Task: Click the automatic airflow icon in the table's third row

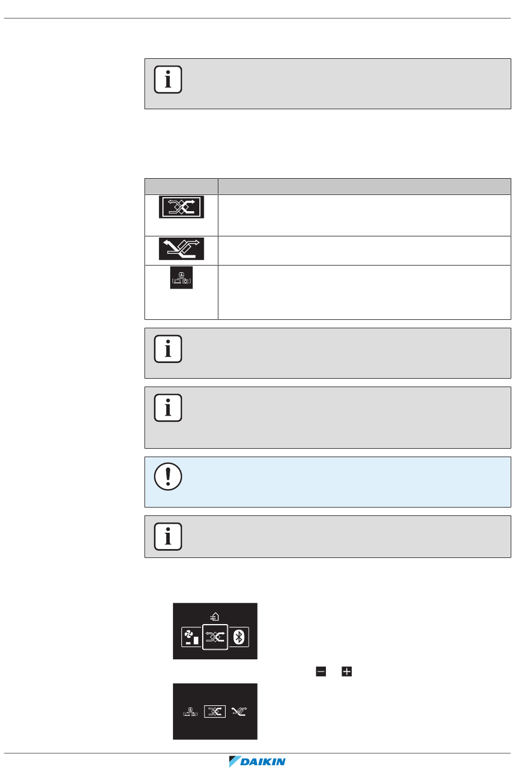Action: click(181, 278)
